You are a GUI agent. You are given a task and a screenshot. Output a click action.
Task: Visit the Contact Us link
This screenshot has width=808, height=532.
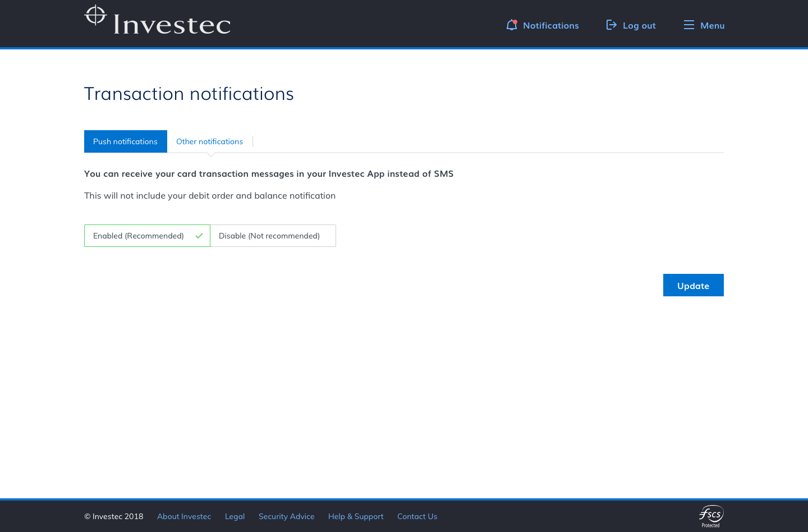tap(417, 517)
